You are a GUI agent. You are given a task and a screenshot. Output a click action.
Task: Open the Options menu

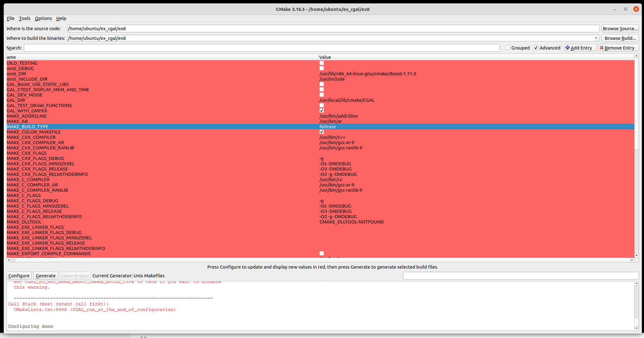pyautogui.click(x=43, y=18)
